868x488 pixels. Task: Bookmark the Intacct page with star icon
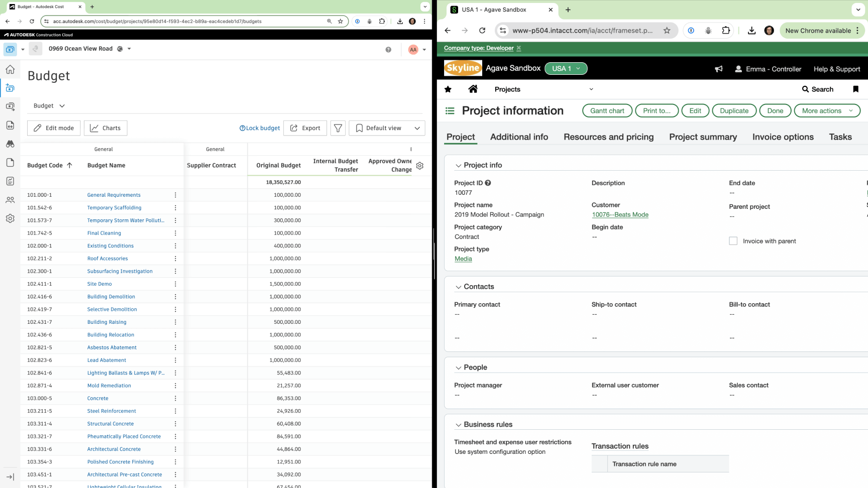[x=667, y=31]
